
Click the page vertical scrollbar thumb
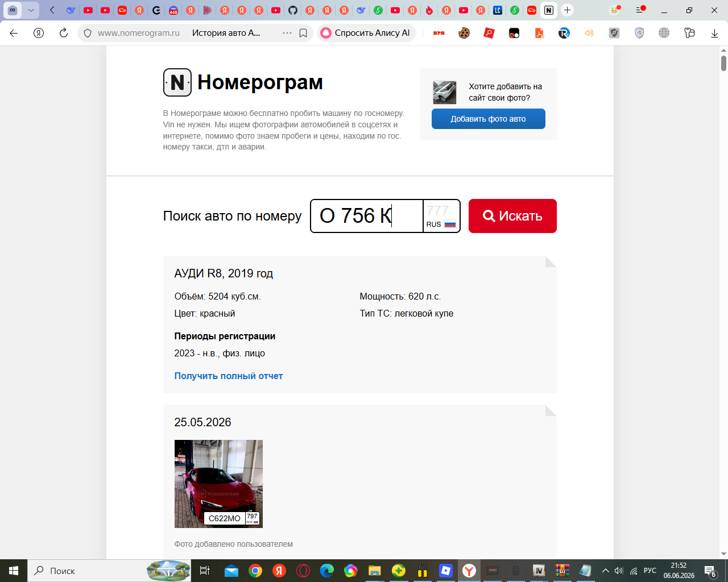(x=723, y=63)
